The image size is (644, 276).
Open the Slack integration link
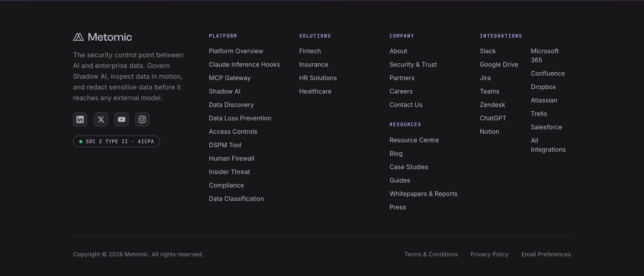[x=488, y=51]
